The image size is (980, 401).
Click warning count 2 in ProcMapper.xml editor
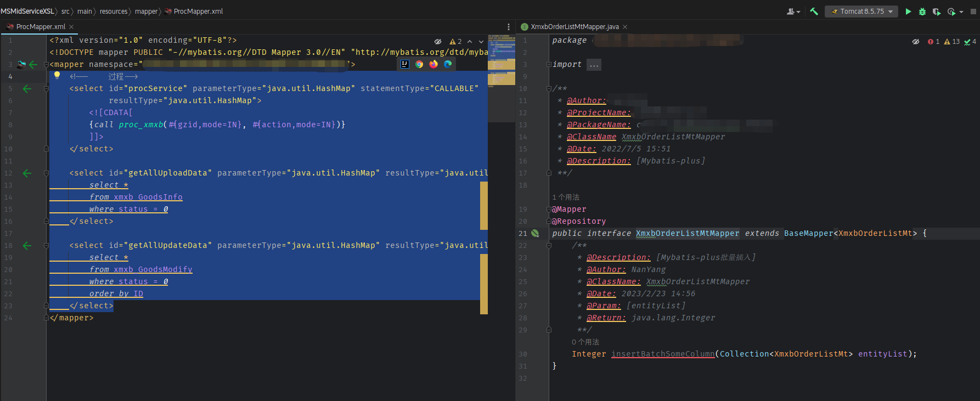point(455,42)
